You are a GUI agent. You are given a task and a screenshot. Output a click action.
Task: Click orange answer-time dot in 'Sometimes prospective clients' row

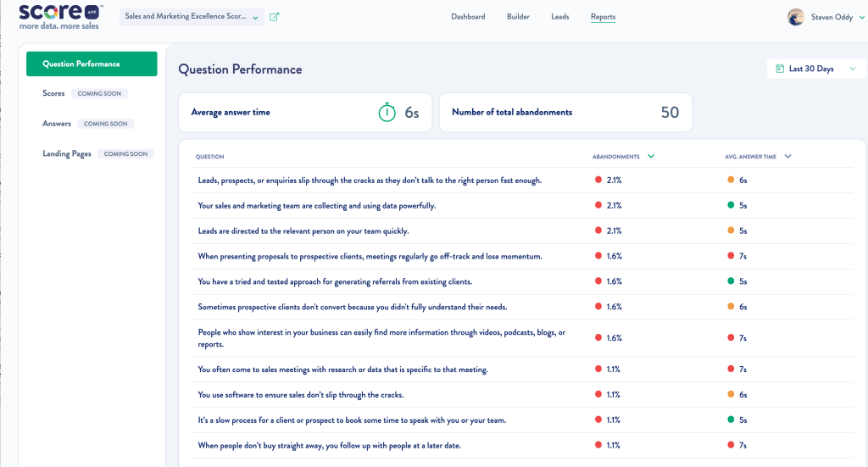point(731,307)
